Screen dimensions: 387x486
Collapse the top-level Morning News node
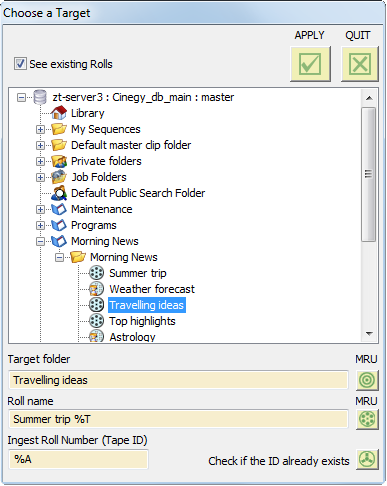(x=40, y=241)
